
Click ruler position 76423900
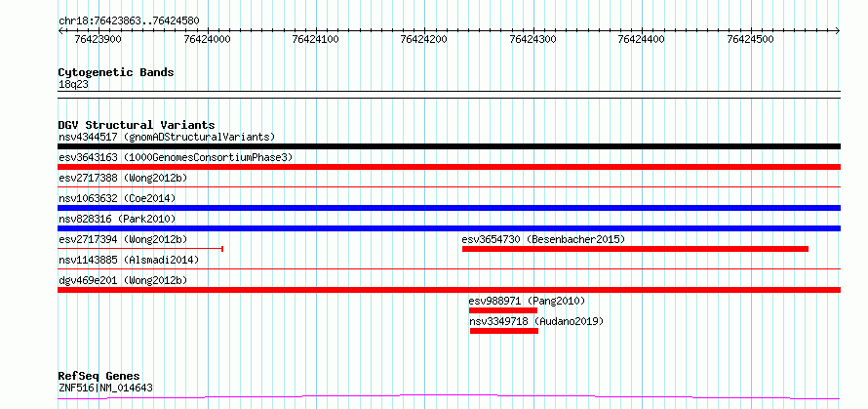(98, 39)
